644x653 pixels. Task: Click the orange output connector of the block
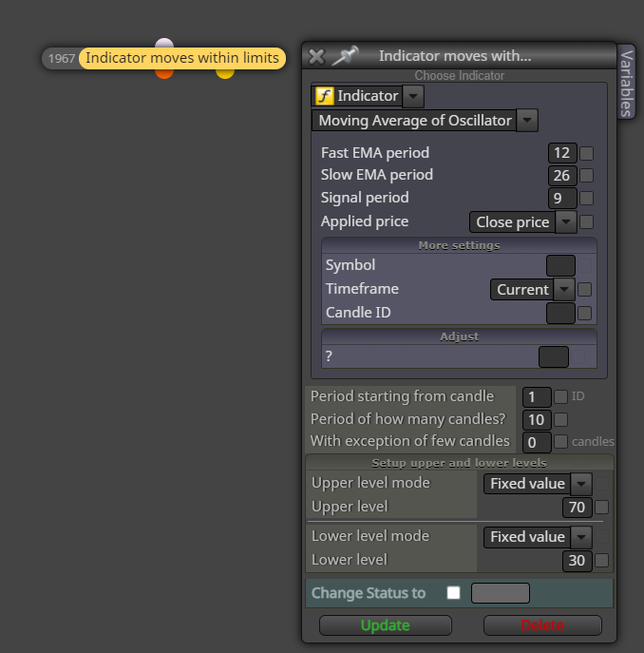pos(164,74)
